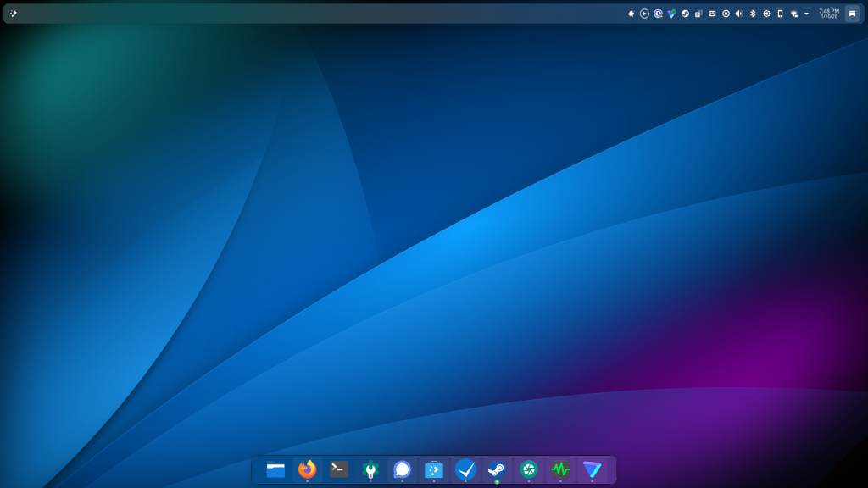
Task: Open the green camera shutter app in the dock
Action: [x=529, y=469]
